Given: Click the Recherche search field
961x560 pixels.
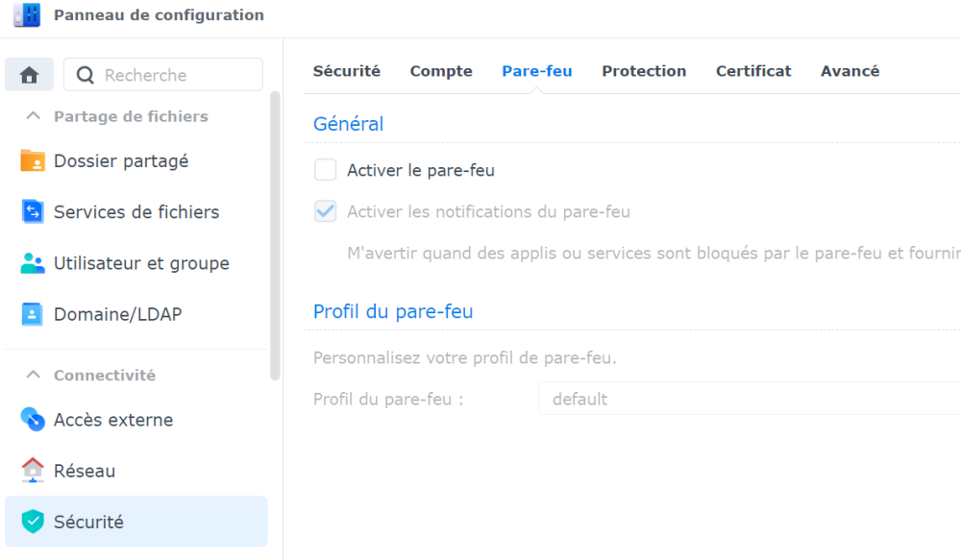Looking at the screenshot, I should pos(173,75).
